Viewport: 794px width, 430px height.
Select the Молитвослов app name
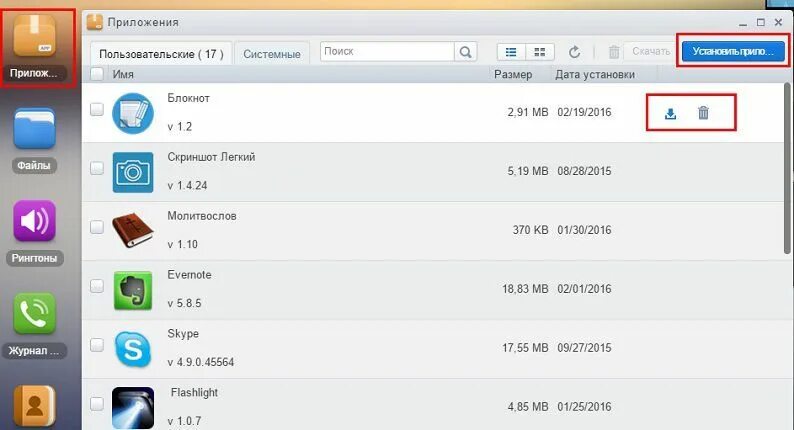click(x=202, y=216)
